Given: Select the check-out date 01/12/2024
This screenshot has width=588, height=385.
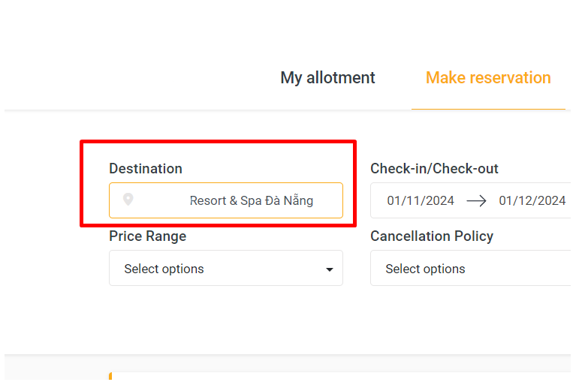Looking at the screenshot, I should pos(532,200).
